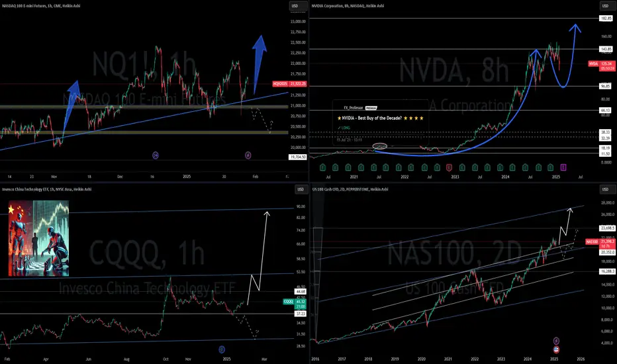Click the Invesco China Technology ETF chart title
617x364 pixels.
[46, 189]
